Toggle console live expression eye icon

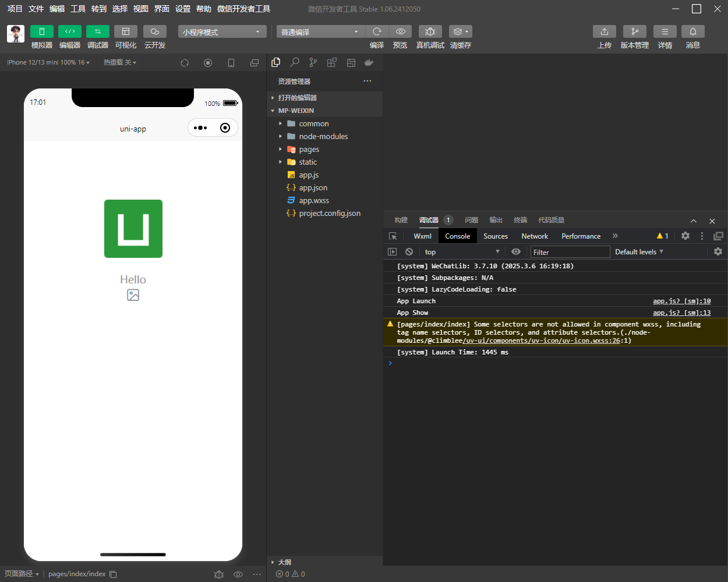(516, 251)
